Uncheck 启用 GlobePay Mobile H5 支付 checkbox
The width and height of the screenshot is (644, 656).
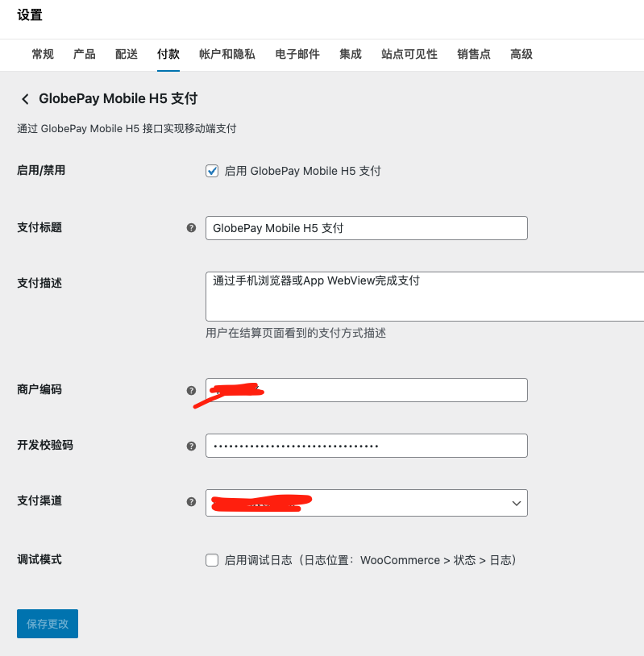212,171
